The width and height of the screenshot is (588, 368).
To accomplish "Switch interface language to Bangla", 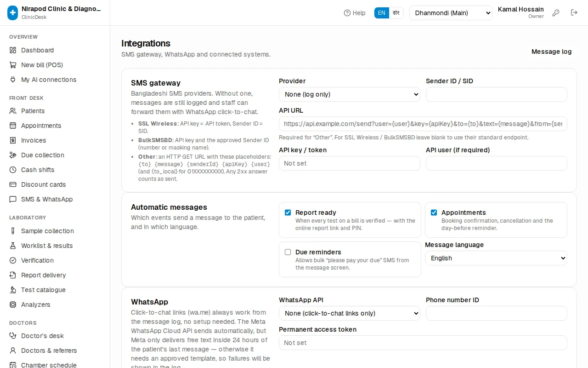I will coord(396,13).
